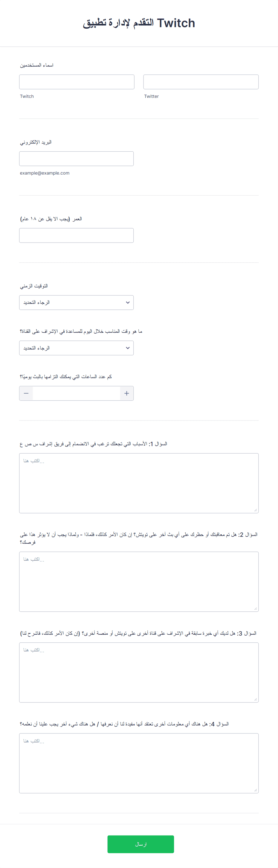278x868 pixels.
Task: Click the Question 3 text area
Action: point(139,673)
